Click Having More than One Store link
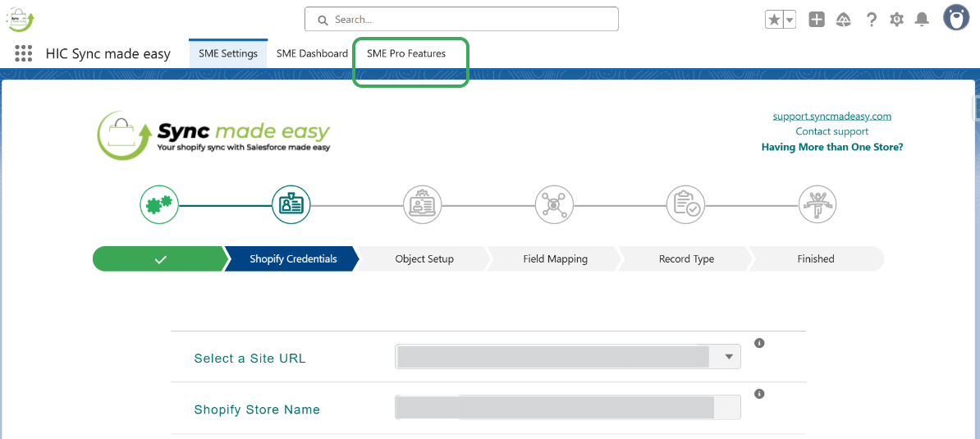 [x=832, y=148]
